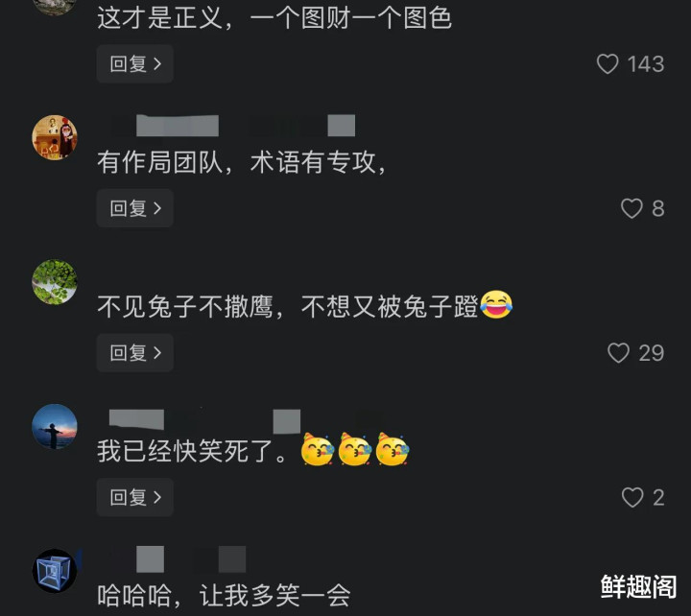
Task: Expand replies chevron under the rabbit comment
Action: click(x=157, y=353)
